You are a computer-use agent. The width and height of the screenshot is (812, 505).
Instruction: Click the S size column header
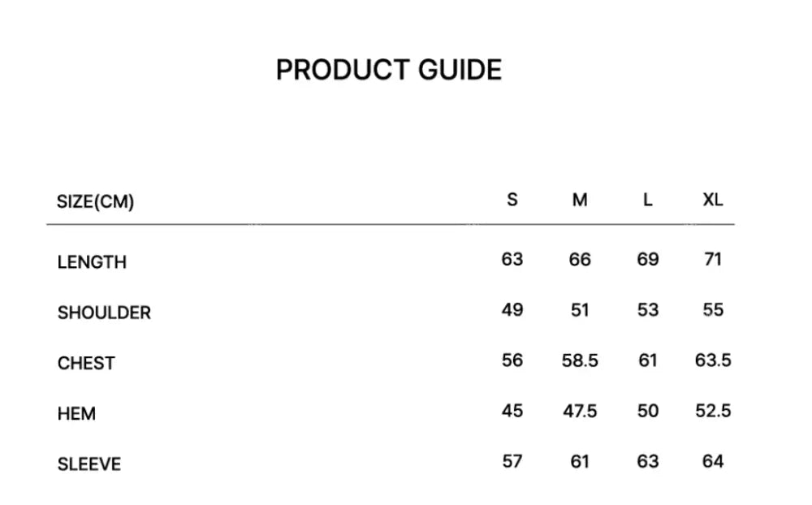pos(512,200)
